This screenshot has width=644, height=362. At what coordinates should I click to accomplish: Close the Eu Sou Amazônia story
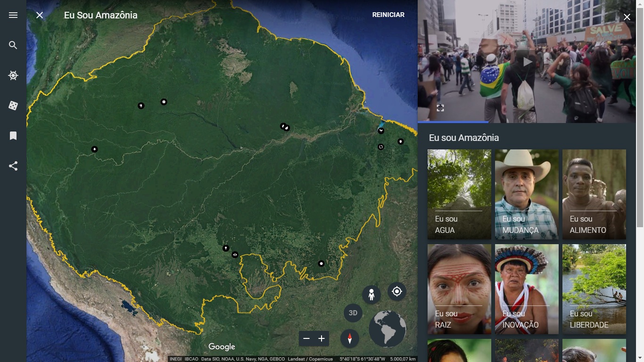tap(40, 15)
